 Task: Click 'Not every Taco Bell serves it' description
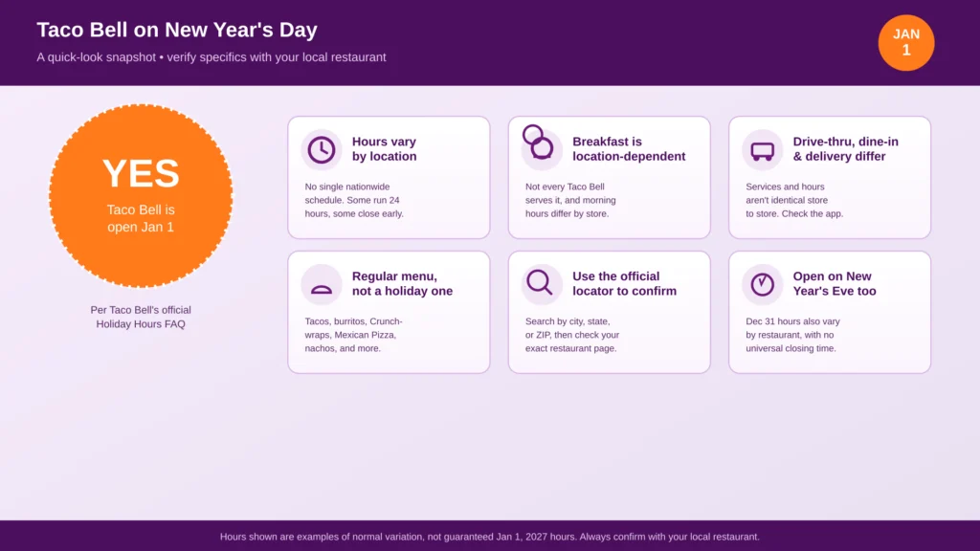pyautogui.click(x=570, y=200)
